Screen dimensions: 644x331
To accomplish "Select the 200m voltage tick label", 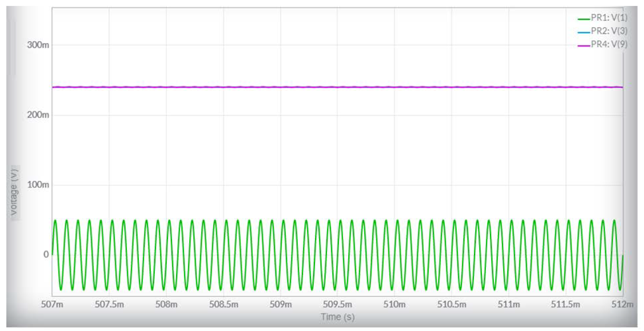I will tap(38, 115).
